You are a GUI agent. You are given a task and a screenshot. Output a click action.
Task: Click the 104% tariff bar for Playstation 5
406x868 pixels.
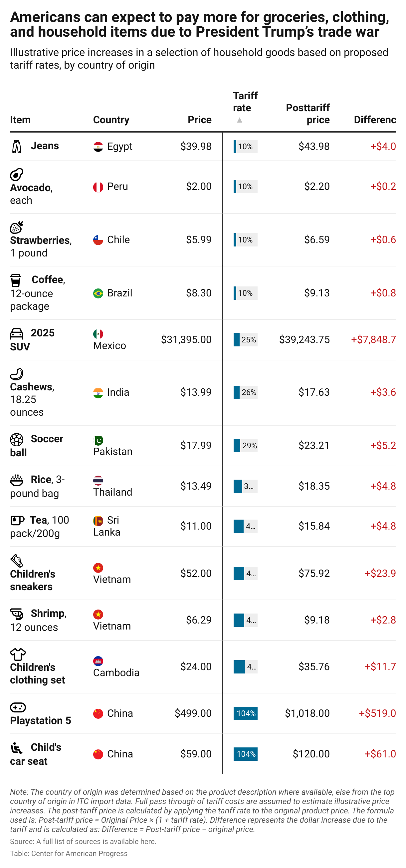[x=245, y=713]
